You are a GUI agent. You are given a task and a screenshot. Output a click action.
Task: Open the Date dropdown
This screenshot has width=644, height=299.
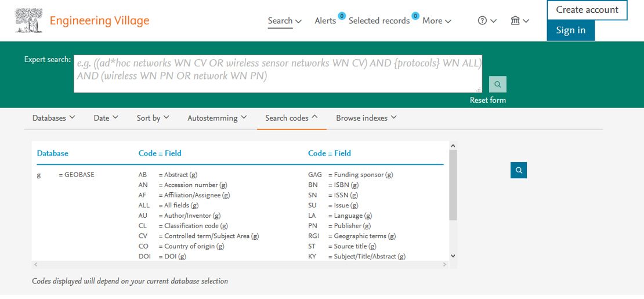click(x=106, y=118)
